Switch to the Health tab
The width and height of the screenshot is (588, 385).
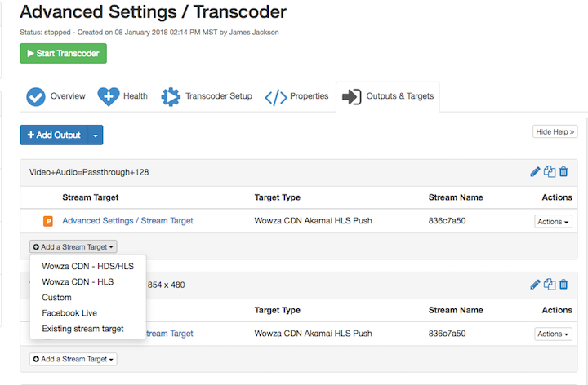point(123,96)
